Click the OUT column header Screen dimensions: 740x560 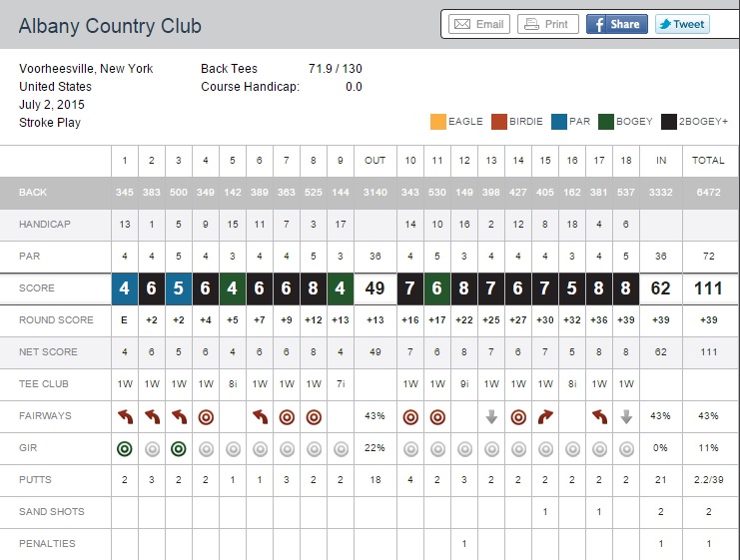[x=375, y=160]
